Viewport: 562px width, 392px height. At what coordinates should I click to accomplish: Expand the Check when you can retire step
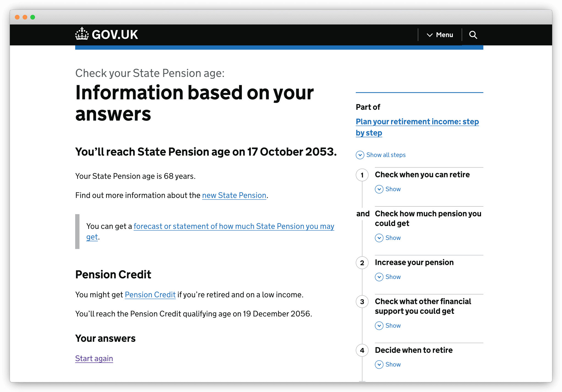[388, 189]
